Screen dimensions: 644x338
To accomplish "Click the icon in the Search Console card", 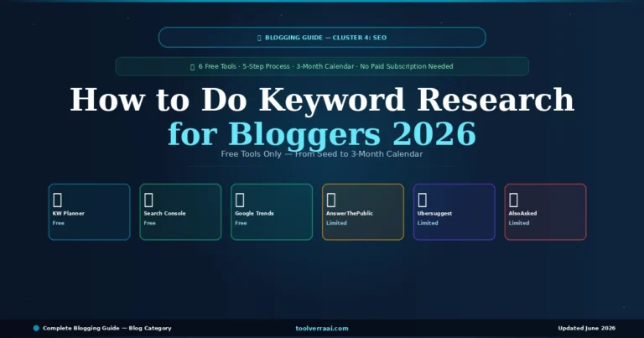I will point(148,200).
